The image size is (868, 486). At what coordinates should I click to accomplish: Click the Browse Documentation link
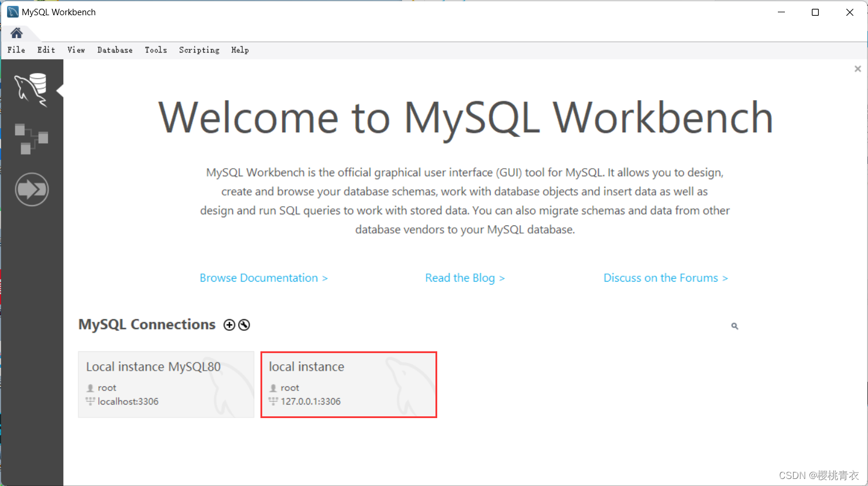click(x=263, y=278)
